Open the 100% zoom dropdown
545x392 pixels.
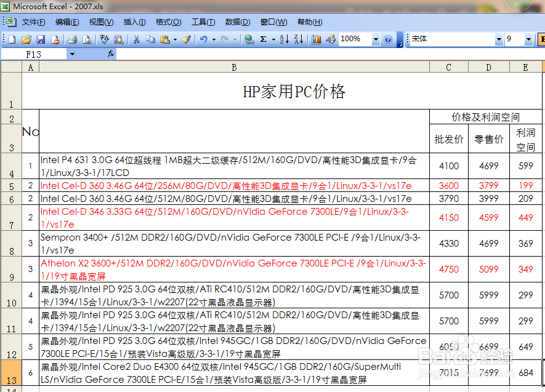pos(376,39)
